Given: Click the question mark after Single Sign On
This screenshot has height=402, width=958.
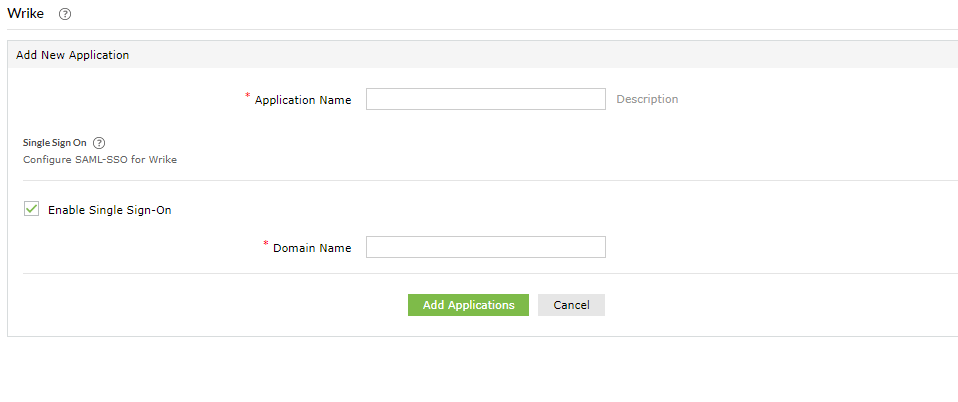Looking at the screenshot, I should tap(99, 143).
